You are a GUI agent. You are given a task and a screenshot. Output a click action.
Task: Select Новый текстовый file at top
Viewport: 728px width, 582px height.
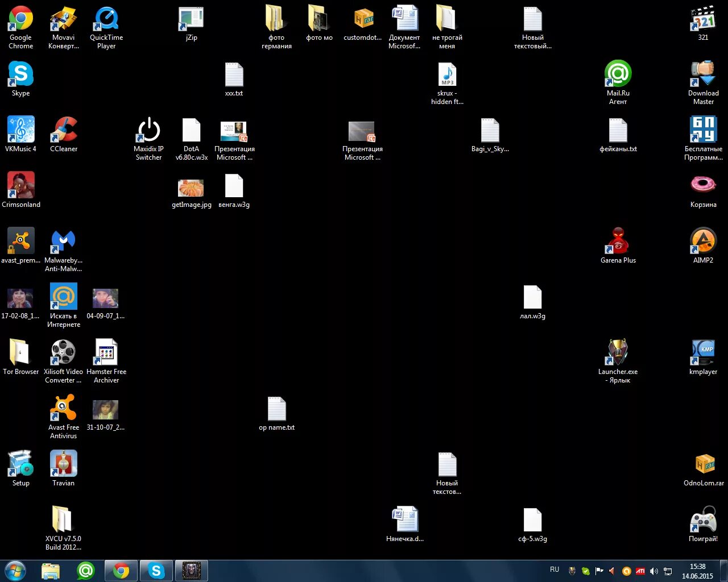click(x=533, y=27)
